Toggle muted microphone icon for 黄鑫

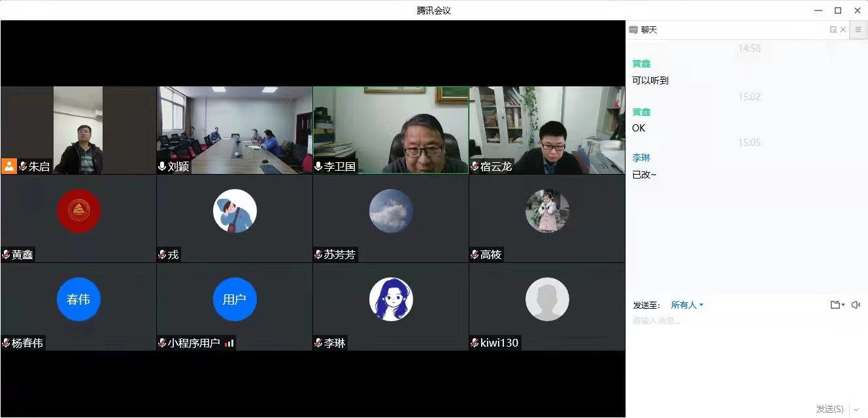(x=7, y=254)
